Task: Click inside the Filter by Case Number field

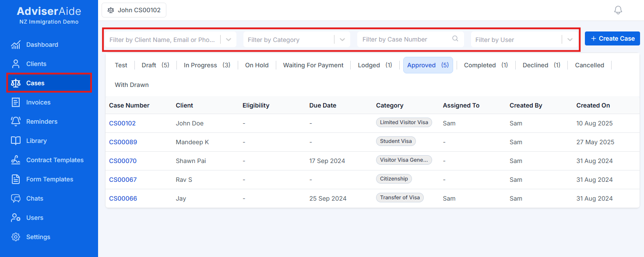Action: [x=403, y=39]
